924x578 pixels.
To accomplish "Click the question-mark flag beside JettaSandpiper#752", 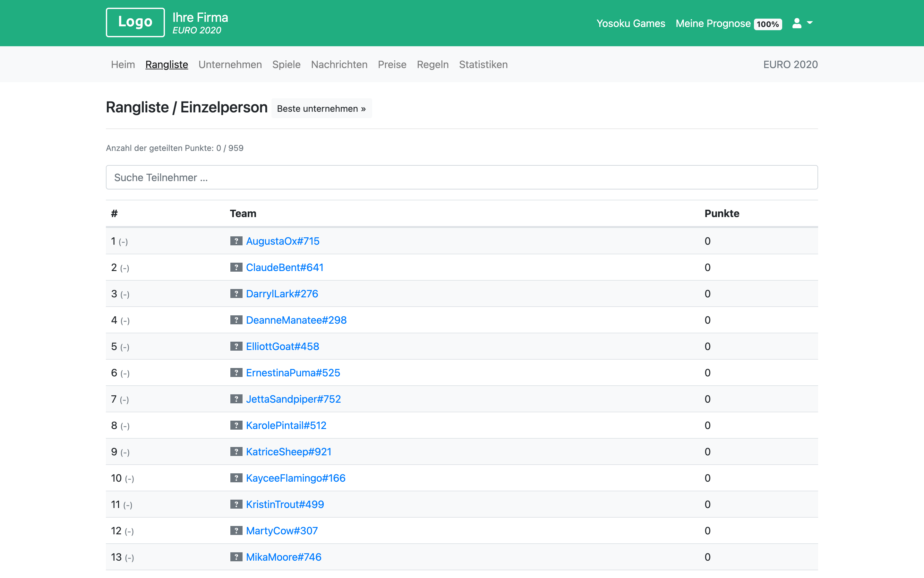I will [236, 399].
